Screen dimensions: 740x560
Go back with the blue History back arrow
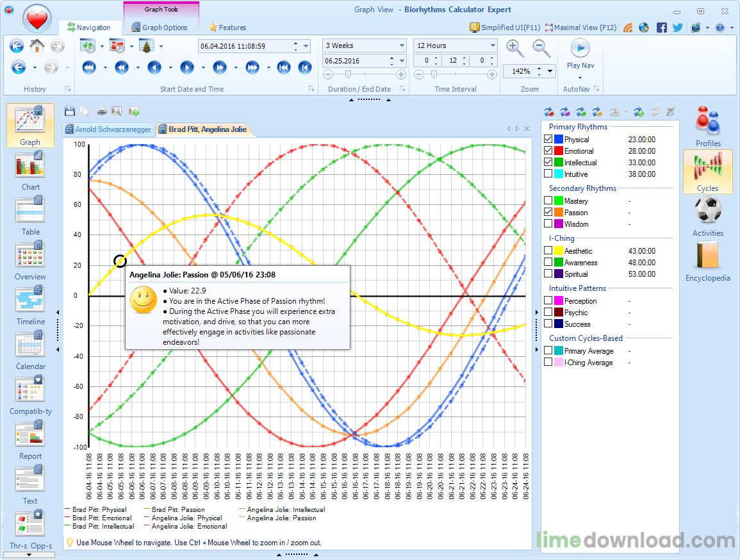(19, 67)
